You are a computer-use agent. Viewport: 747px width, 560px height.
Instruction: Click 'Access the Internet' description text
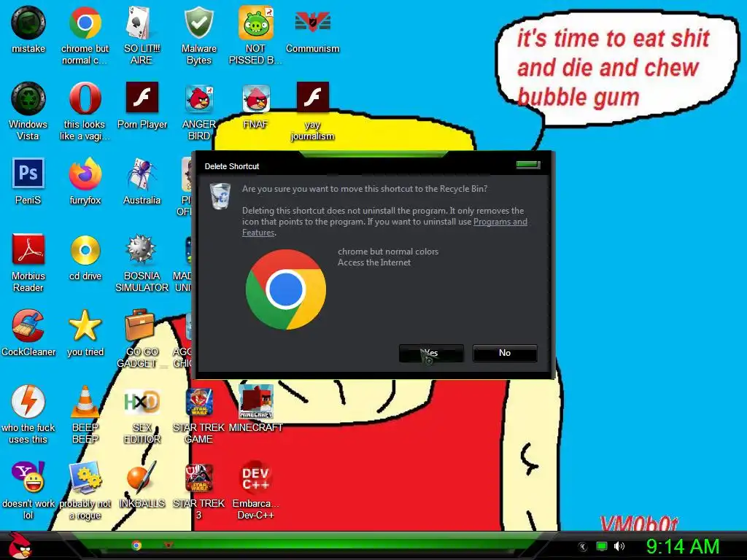[374, 262]
